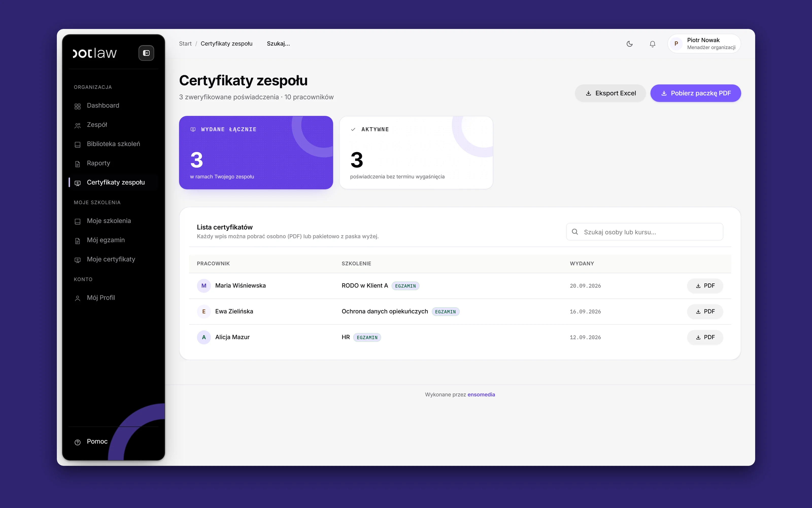
Task: Download PDF for Alicja Mazur
Action: [x=705, y=337]
